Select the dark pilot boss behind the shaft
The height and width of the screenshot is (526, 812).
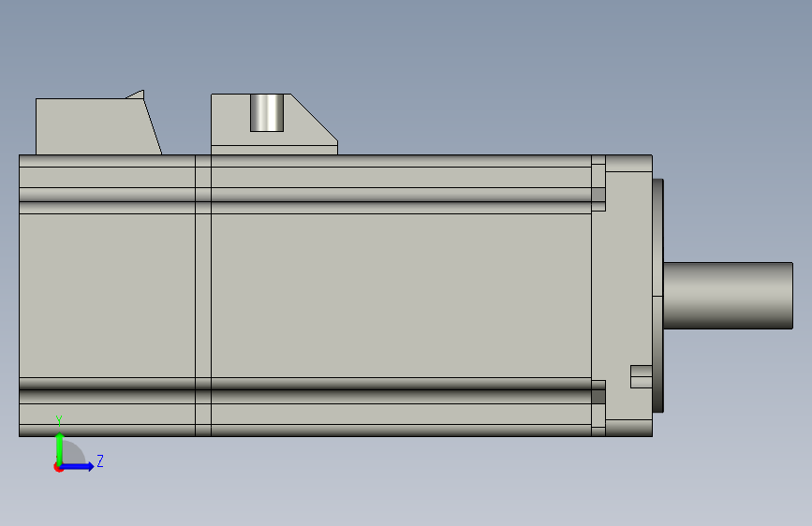658,296
